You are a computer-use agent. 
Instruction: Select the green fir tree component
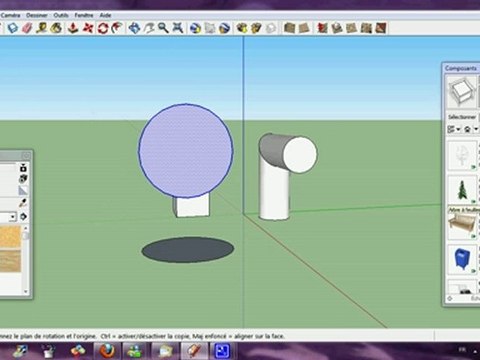coord(462,190)
